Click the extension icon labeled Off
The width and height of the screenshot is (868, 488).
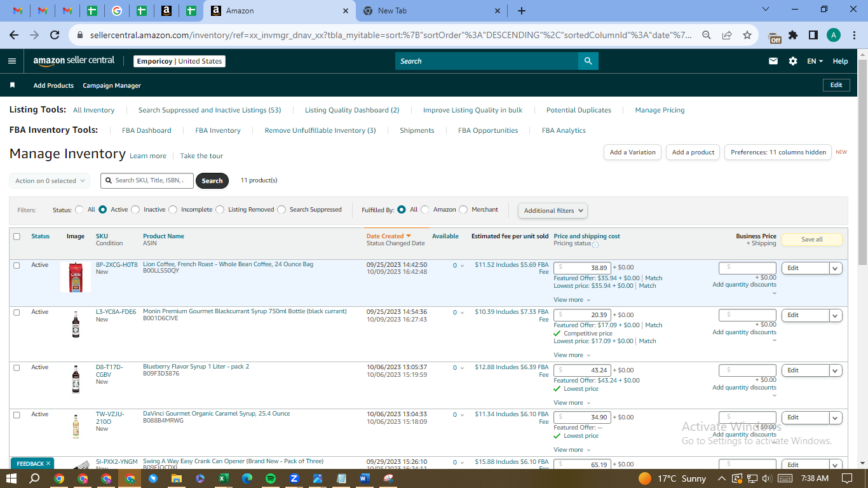(775, 37)
